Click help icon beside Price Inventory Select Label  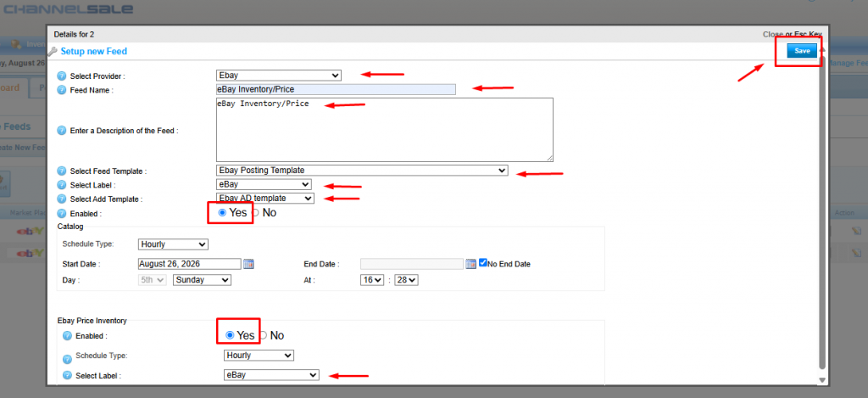coord(67,376)
